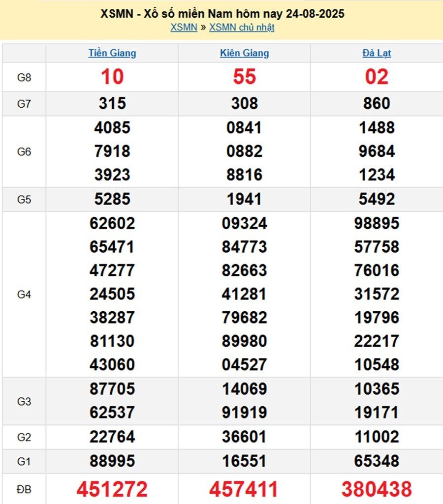This screenshot has width=443, height=504.
Task: Open the Tiền Giang column header link
Action: point(112,53)
